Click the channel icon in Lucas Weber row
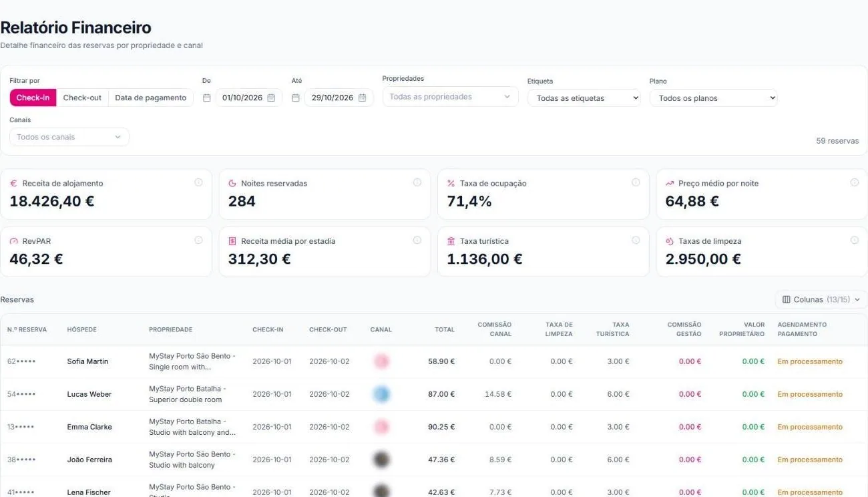The image size is (868, 497). pos(381,394)
